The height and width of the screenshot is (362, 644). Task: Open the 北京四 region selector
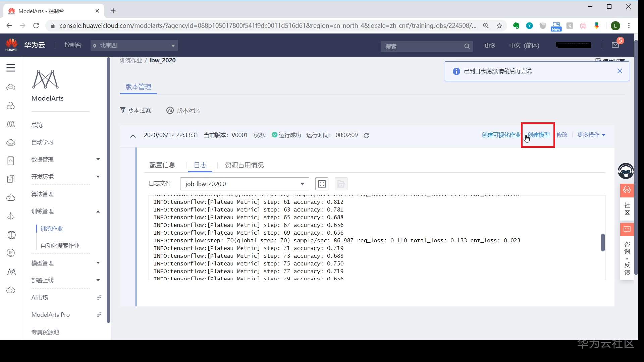pos(134,45)
